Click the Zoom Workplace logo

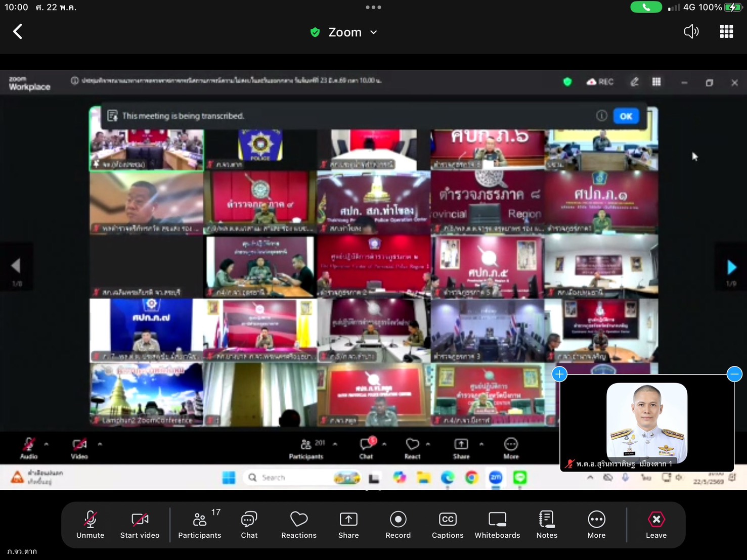29,83
